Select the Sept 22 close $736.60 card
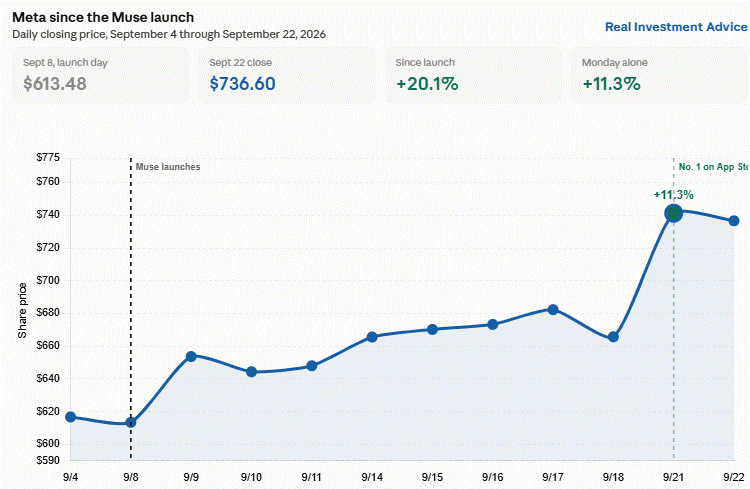This screenshot has width=750, height=489. pyautogui.click(x=287, y=76)
